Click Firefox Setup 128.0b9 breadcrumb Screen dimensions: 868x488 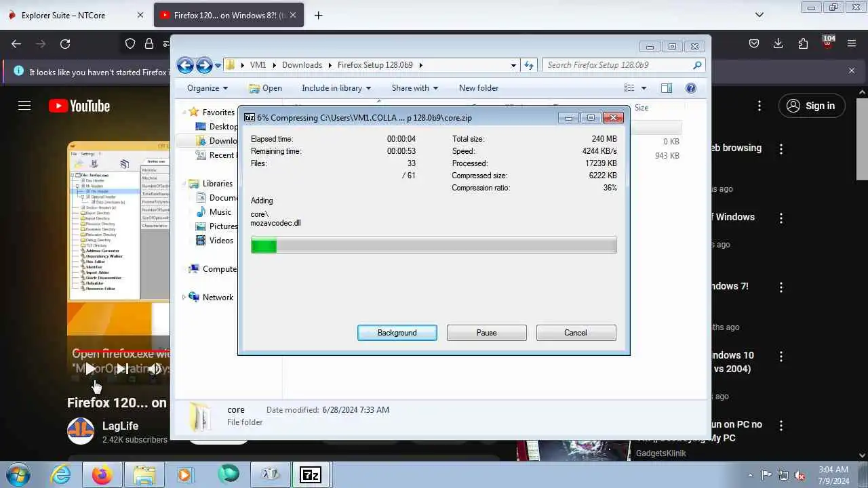point(375,65)
